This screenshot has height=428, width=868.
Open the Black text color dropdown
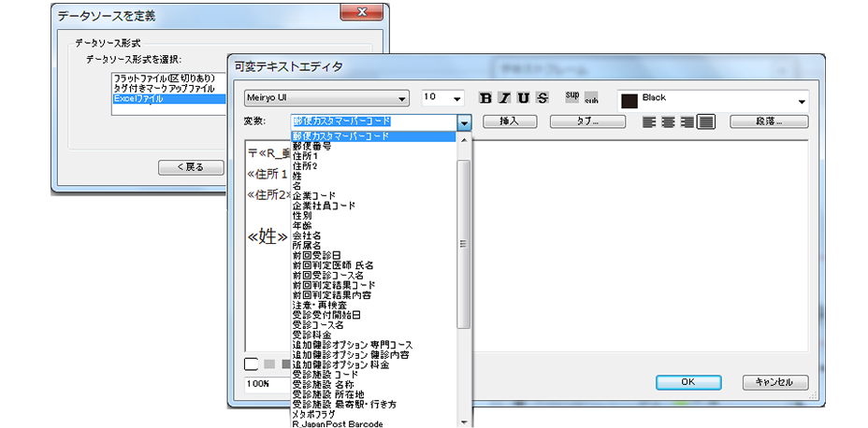coord(802,101)
